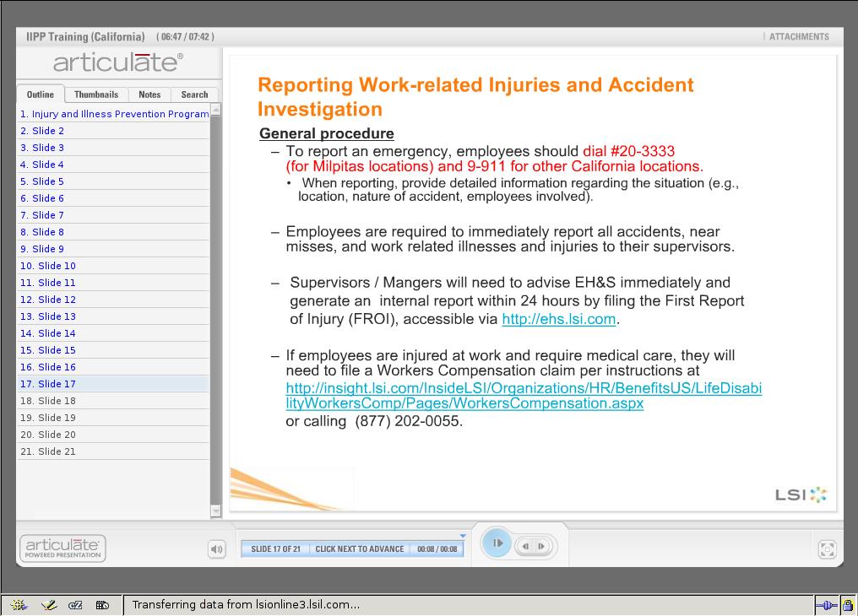
Task: Open the Search tab
Action: coord(194,95)
